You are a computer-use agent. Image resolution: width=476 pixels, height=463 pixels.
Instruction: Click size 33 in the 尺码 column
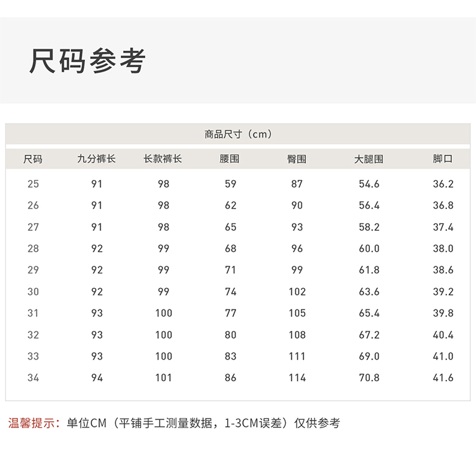(x=33, y=356)
